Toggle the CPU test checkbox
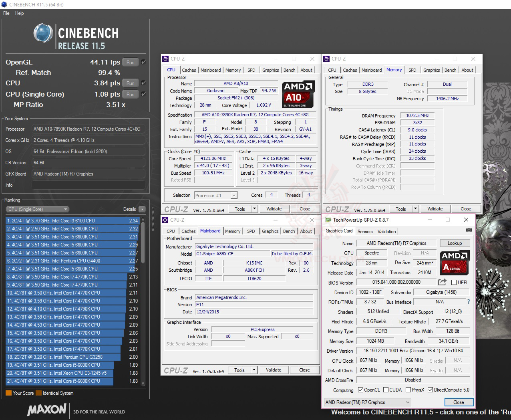The image size is (511, 420). click(143, 83)
